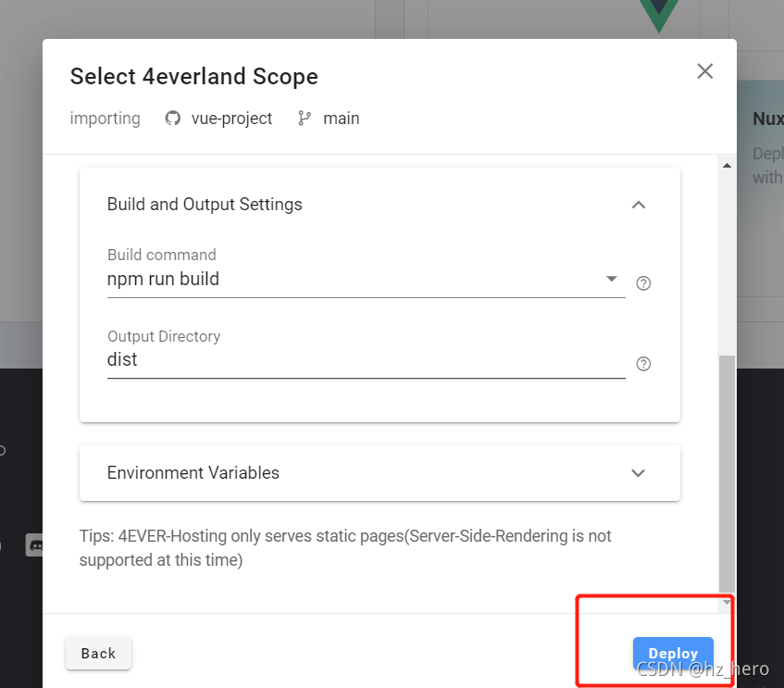Click the main branch label

pos(341,119)
